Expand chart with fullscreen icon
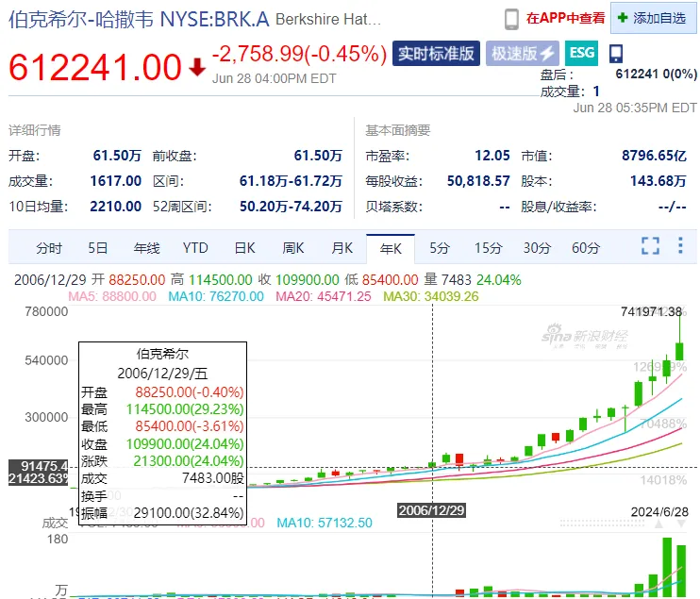The height and width of the screenshot is (599, 700). click(650, 246)
